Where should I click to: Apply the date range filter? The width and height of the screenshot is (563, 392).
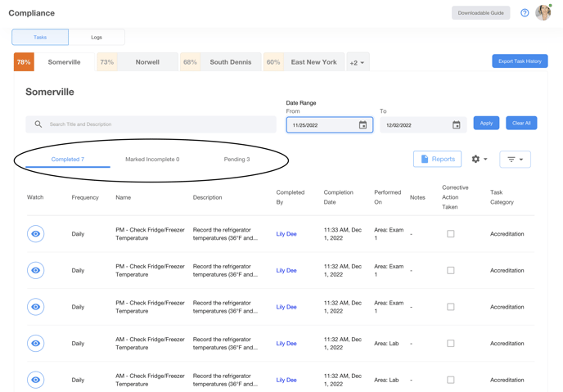point(486,123)
